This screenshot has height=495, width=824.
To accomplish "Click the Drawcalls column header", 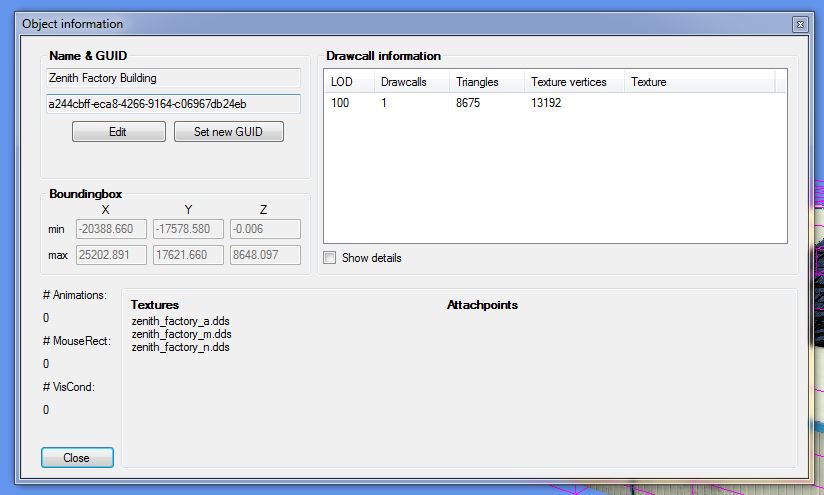I will pos(411,82).
